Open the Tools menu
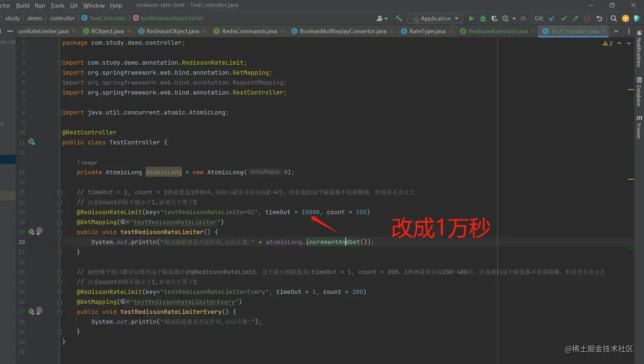 [x=57, y=5]
